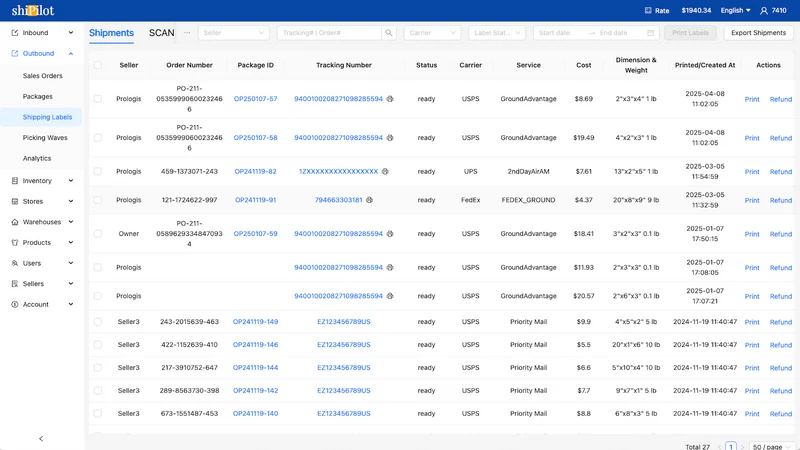Click Refund for package OP250107-57
The height and width of the screenshot is (450, 800).
(781, 99)
